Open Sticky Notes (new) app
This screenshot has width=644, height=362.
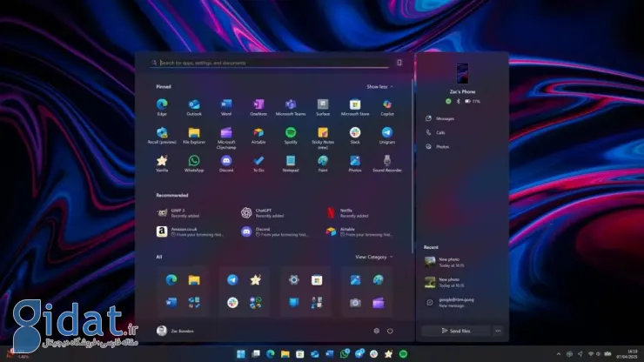[x=323, y=133]
